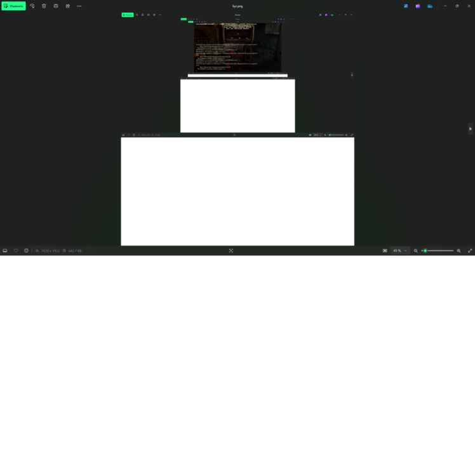Enter full screen with the expand arrows icon

pyautogui.click(x=470, y=251)
